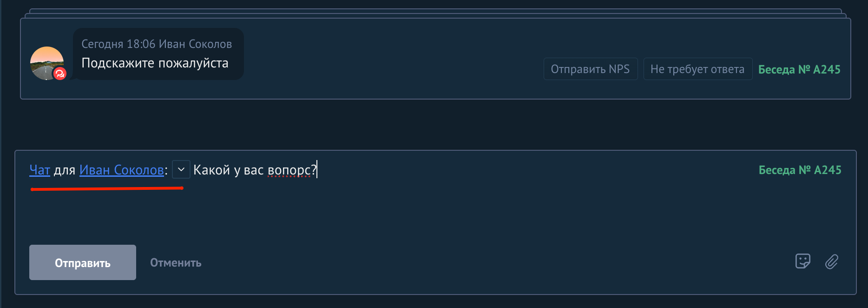Expand the stacked conversation cards behind the message

coord(435,13)
